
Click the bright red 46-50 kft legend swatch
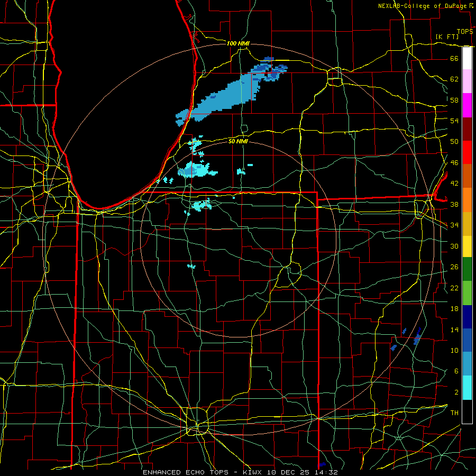coord(467,152)
